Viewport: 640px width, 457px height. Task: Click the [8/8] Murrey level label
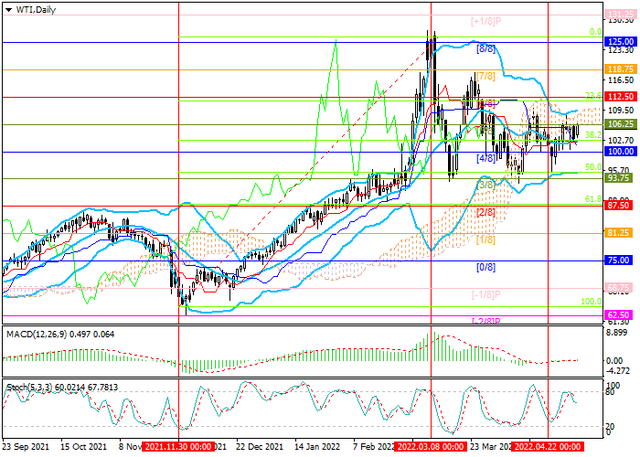point(487,48)
